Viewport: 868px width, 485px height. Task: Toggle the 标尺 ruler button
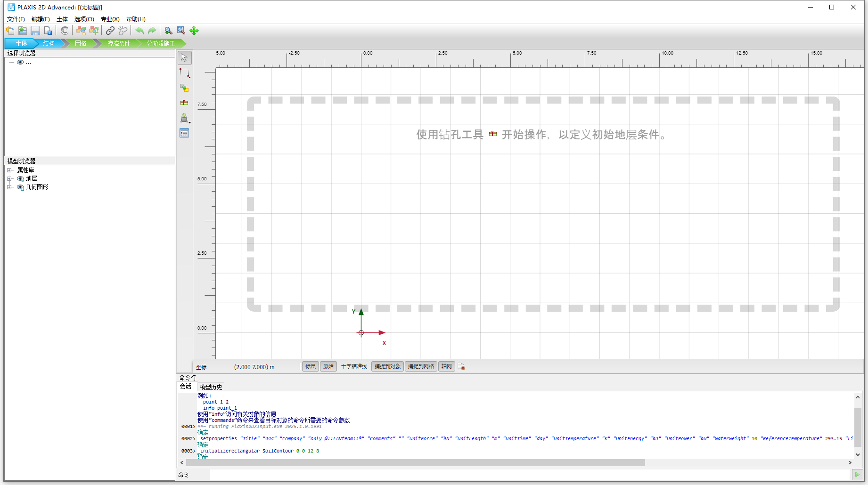click(310, 366)
